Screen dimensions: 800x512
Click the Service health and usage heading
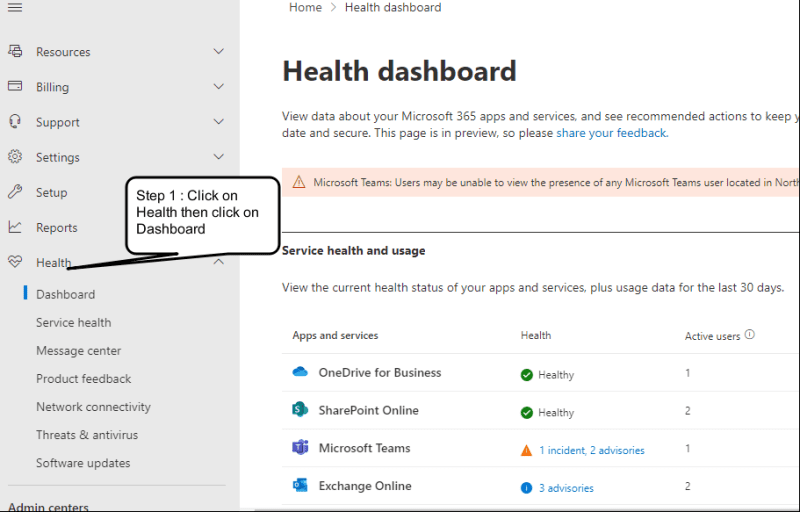(354, 250)
